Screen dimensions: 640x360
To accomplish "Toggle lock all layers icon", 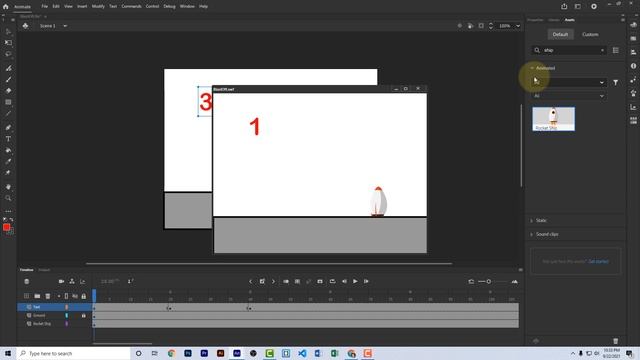I will tap(84, 296).
